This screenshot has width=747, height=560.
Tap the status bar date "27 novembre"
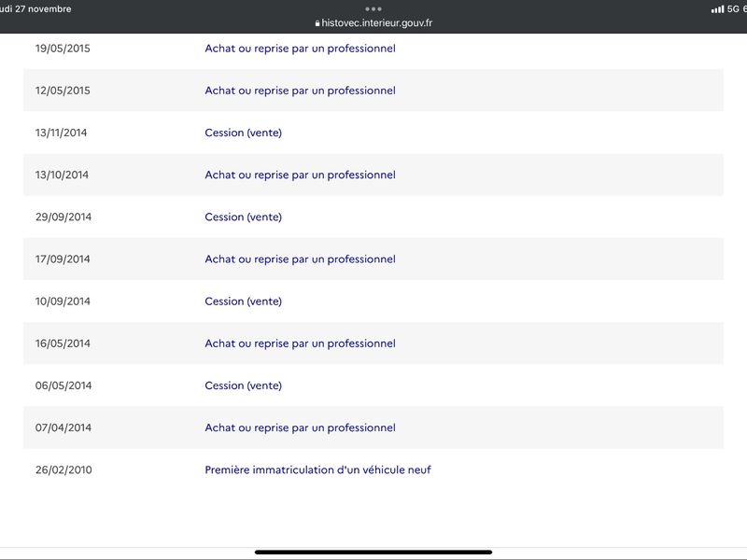(x=42, y=8)
